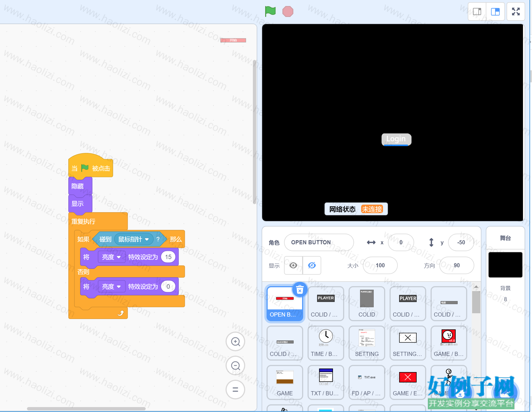The image size is (532, 412).
Task: Select the size field showing 100
Action: click(x=380, y=265)
